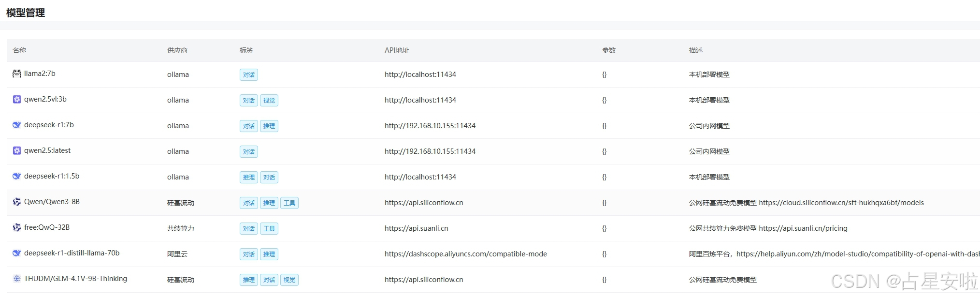Click the deepseek-r1:7b API address http://192.168.10.155:11434
980x298 pixels.
(x=430, y=126)
